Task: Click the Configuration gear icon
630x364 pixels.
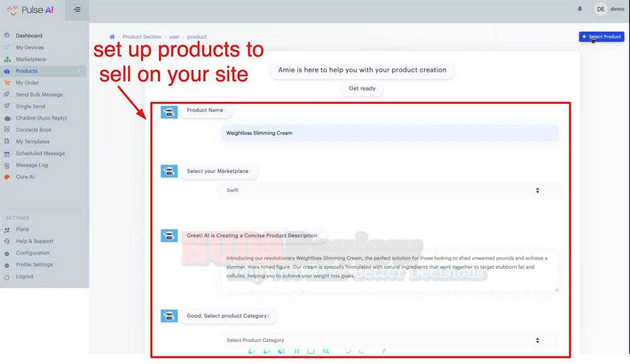Action: [7, 254]
